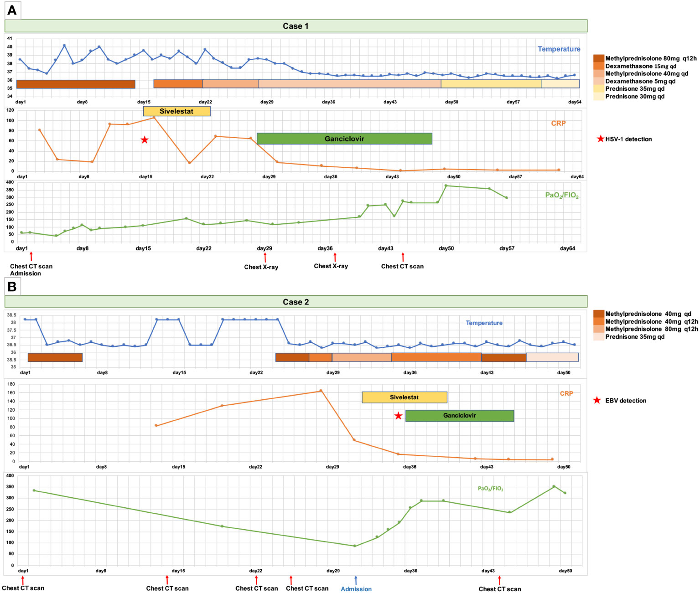
Task: Select the panel B label box
Action: point(12,287)
